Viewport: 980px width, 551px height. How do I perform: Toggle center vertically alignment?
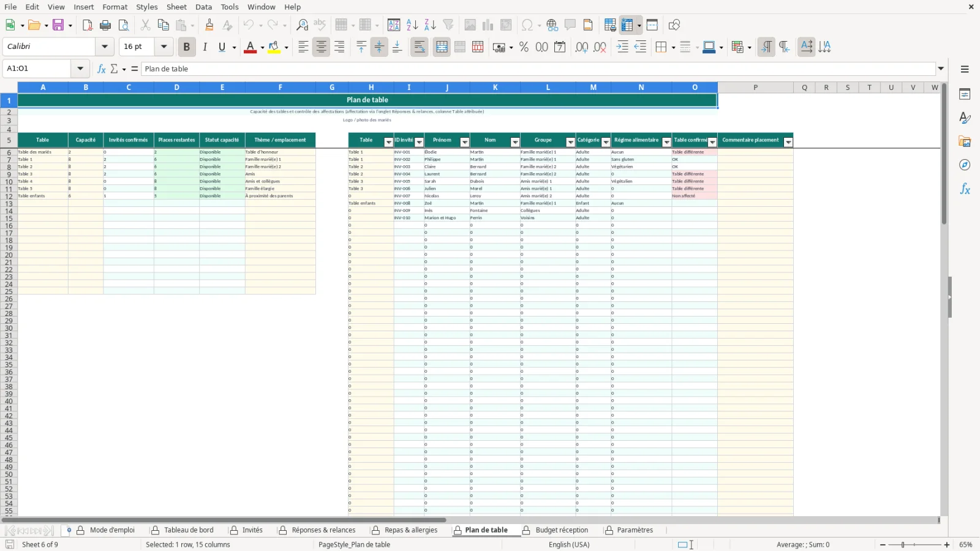point(379,47)
